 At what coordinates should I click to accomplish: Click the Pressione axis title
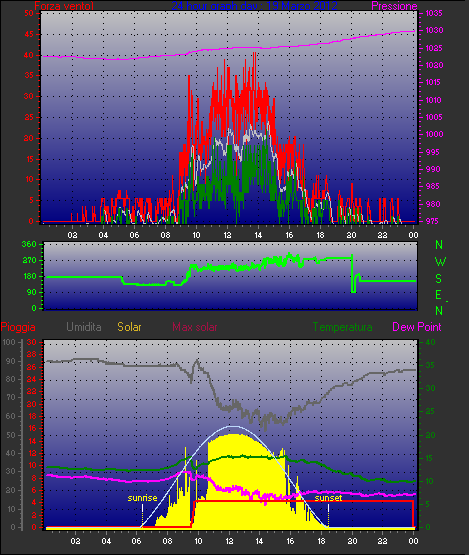(394, 6)
